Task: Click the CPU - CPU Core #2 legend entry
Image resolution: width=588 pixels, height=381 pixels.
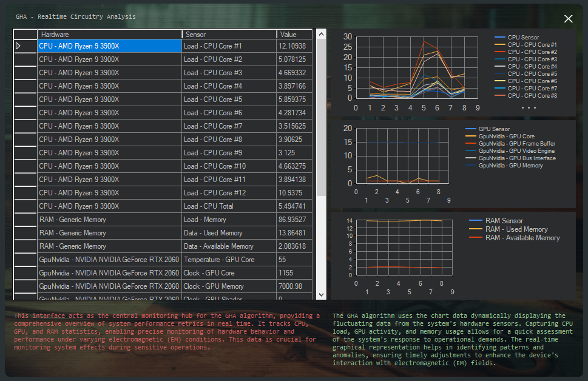Action: [x=525, y=52]
